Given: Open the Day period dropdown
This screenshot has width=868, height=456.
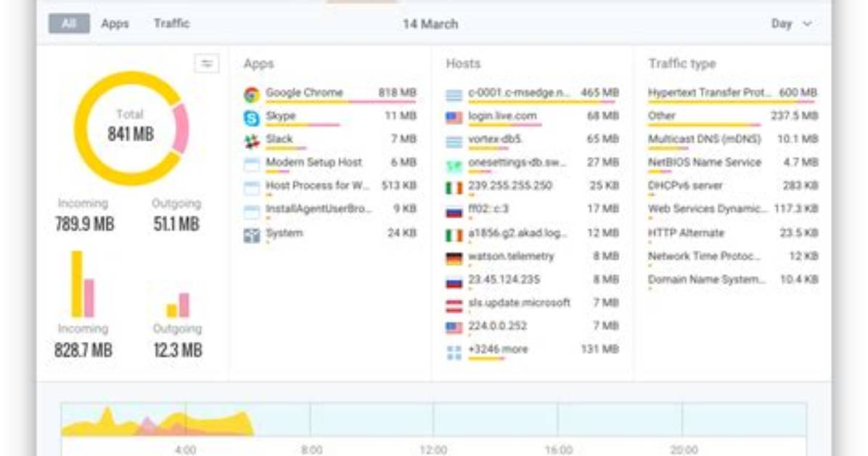Looking at the screenshot, I should click(x=792, y=24).
